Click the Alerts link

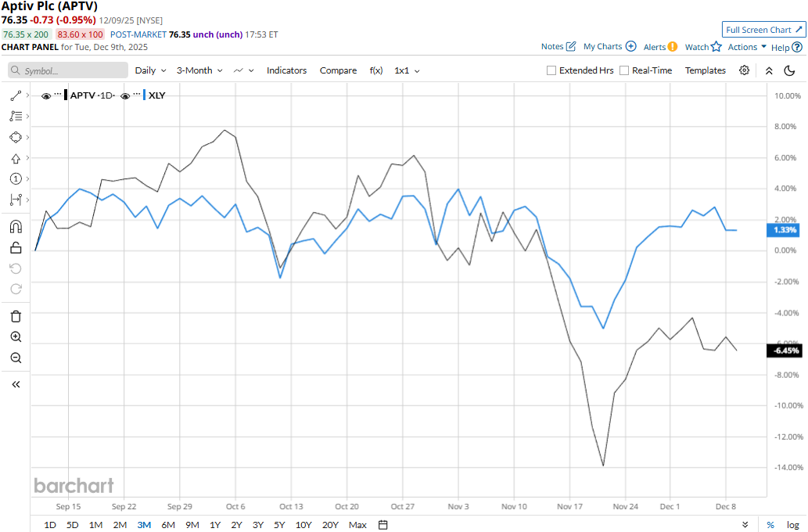click(655, 47)
